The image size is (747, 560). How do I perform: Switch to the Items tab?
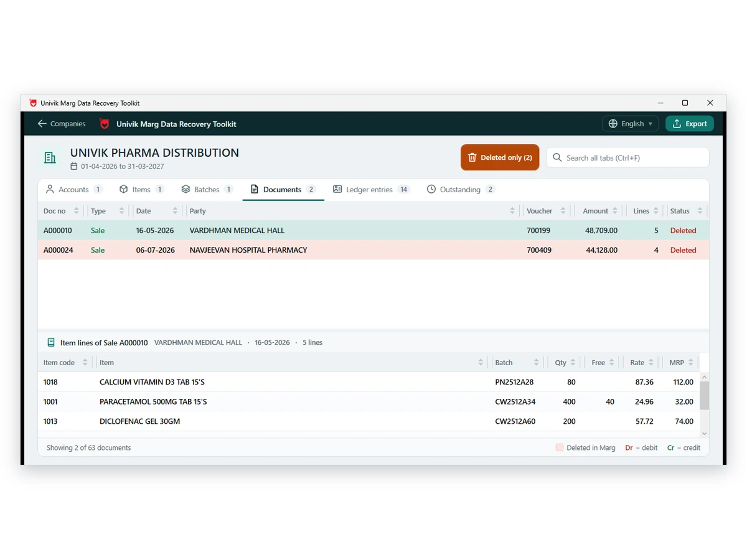(x=141, y=189)
